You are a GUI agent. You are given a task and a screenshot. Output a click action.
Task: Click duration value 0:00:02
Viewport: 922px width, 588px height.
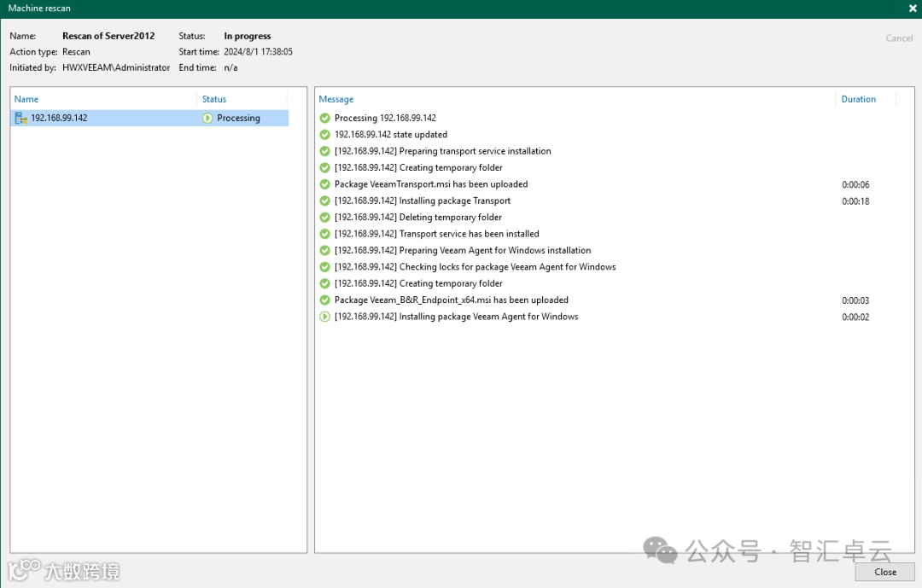click(x=855, y=317)
